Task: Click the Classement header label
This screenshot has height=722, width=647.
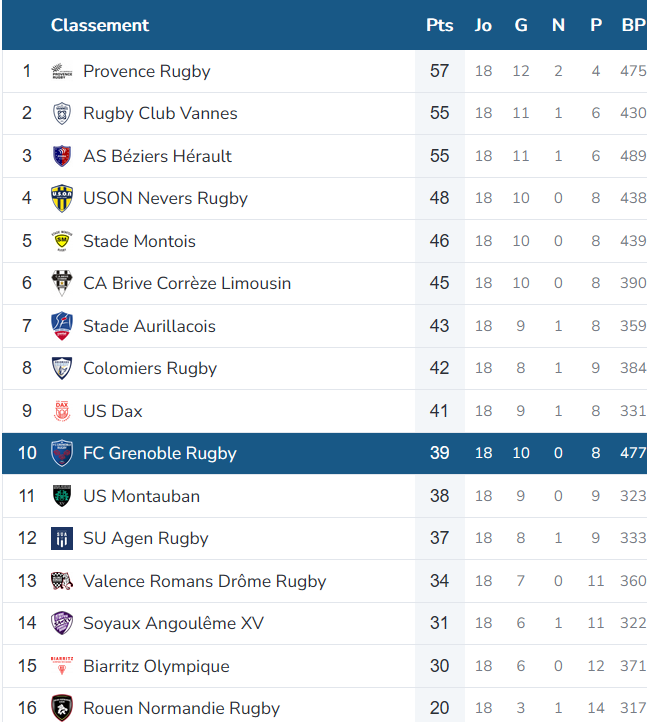Action: tap(100, 25)
